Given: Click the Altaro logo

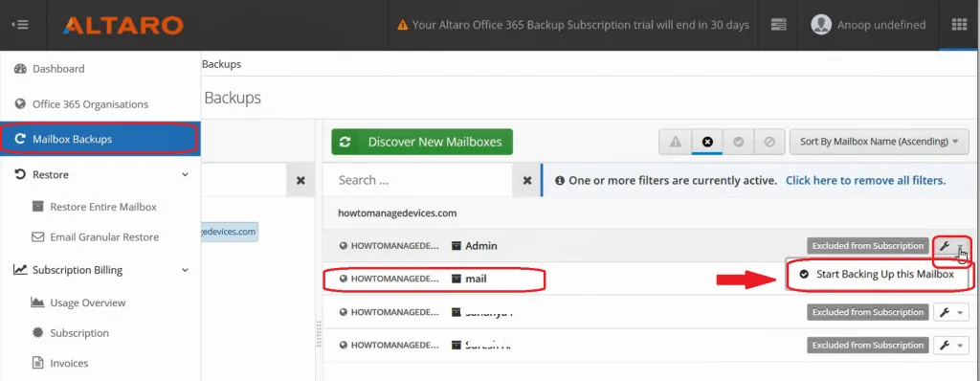Looking at the screenshot, I should (x=122, y=26).
